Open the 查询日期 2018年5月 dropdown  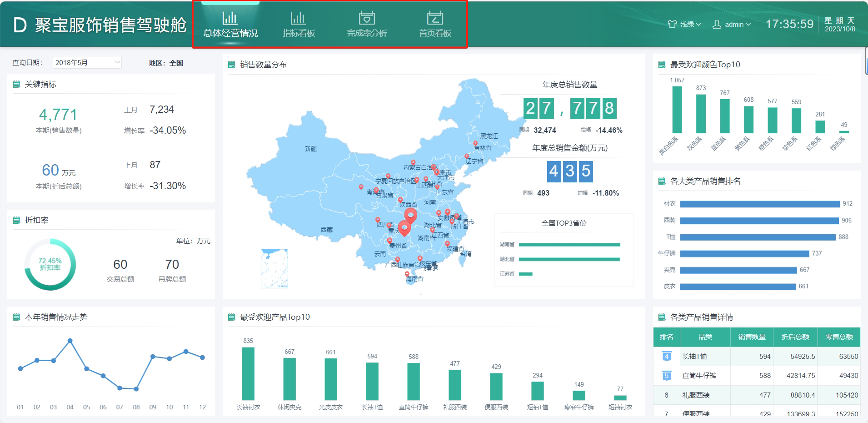coord(87,62)
